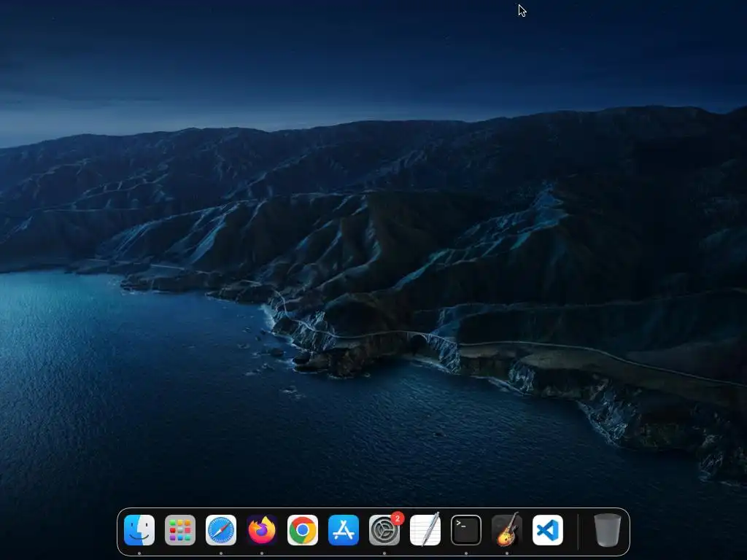Launch Firefox from the dock
The image size is (747, 560).
click(262, 530)
